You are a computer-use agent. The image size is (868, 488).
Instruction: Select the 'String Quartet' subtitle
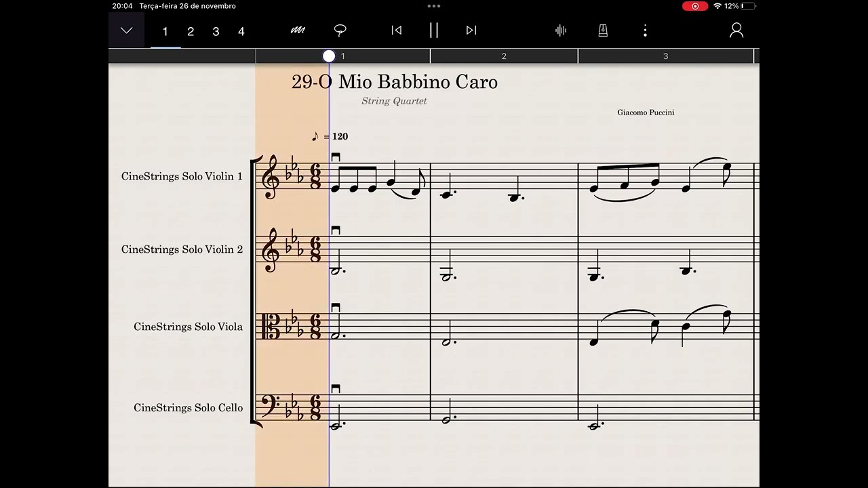coord(394,101)
